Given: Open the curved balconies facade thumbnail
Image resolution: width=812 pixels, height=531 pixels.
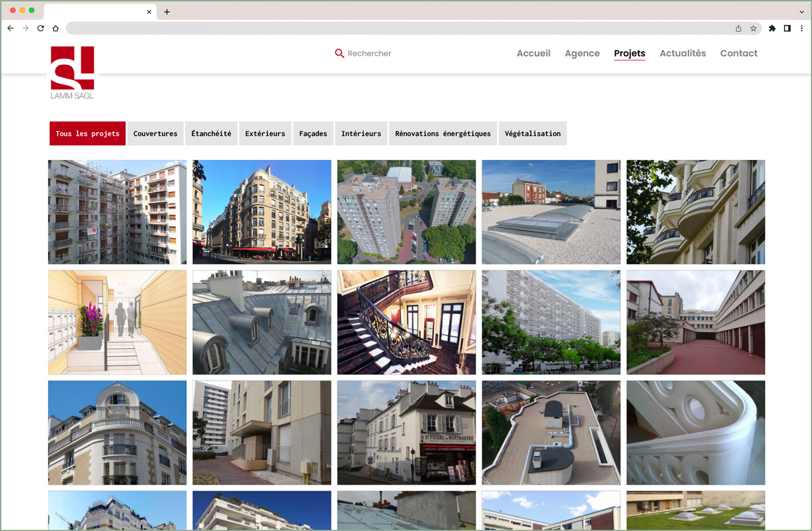Looking at the screenshot, I should 696,212.
